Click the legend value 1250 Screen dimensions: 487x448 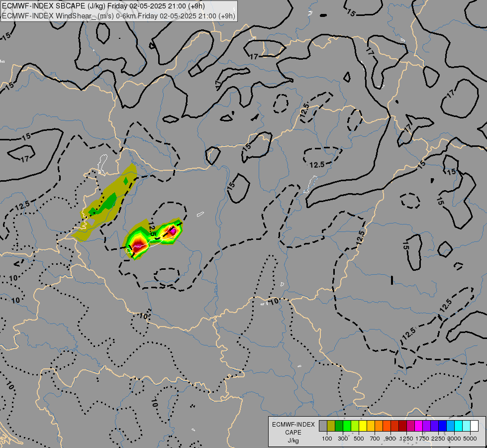tap(406, 439)
